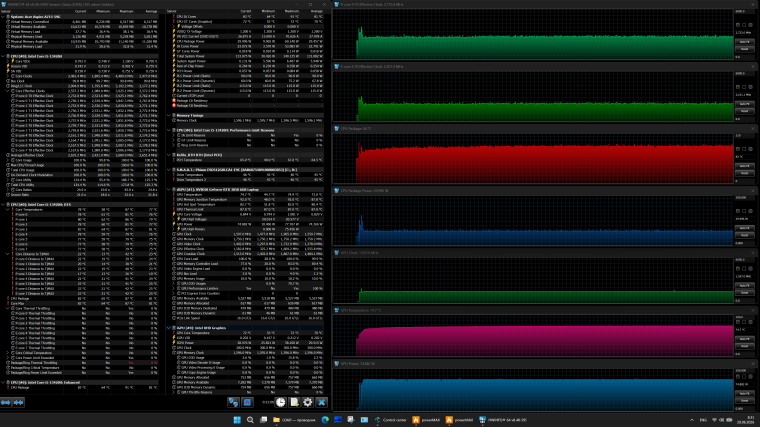Select the Total CPU Usage sensor row

click(79, 170)
